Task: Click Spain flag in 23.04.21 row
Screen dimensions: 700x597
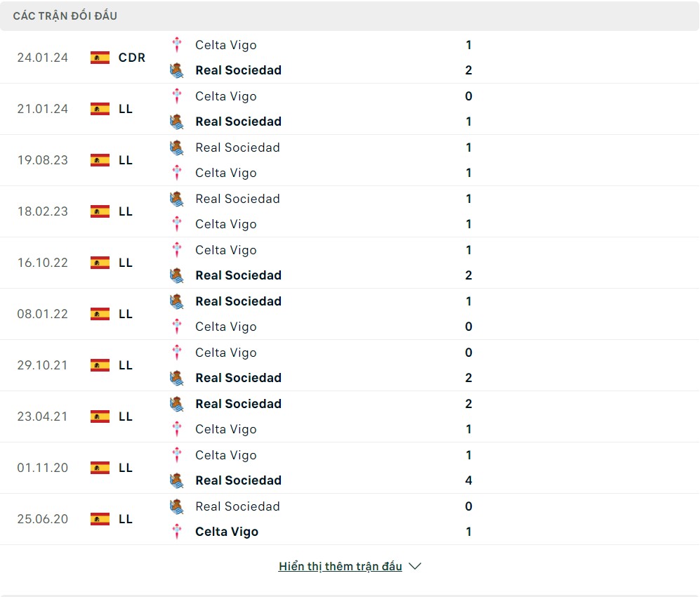Action: (100, 416)
